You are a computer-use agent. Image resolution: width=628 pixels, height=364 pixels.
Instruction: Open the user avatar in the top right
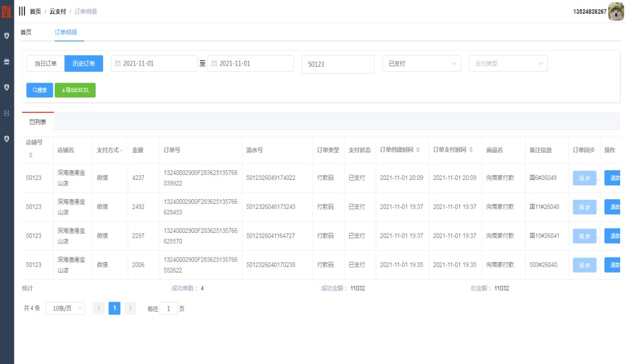pos(616,11)
